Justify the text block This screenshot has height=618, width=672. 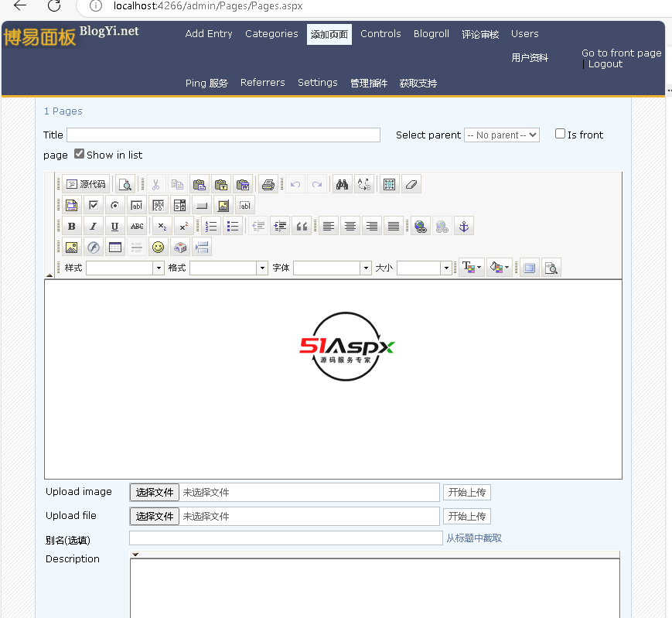394,227
